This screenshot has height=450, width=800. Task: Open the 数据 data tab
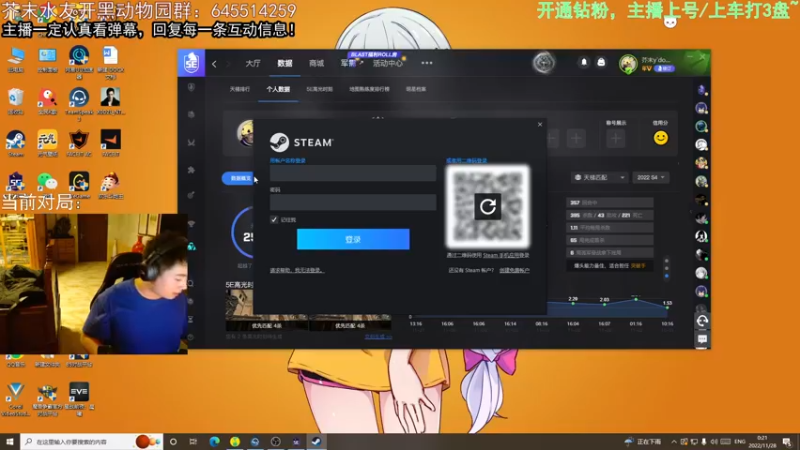285,63
